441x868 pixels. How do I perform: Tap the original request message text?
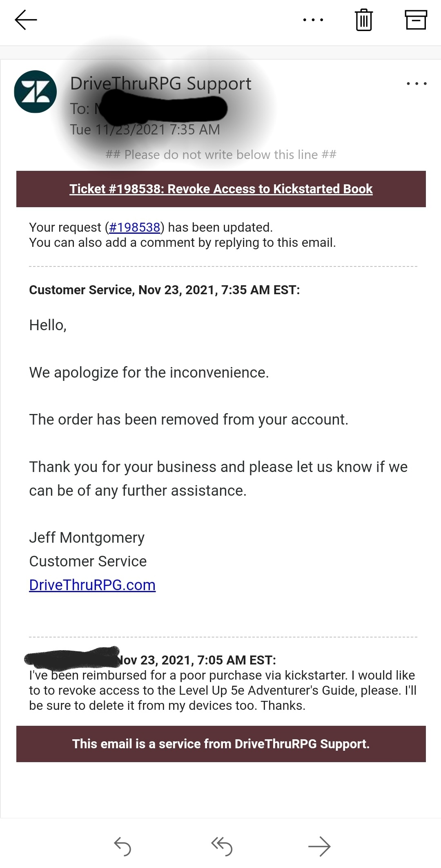coord(223,690)
